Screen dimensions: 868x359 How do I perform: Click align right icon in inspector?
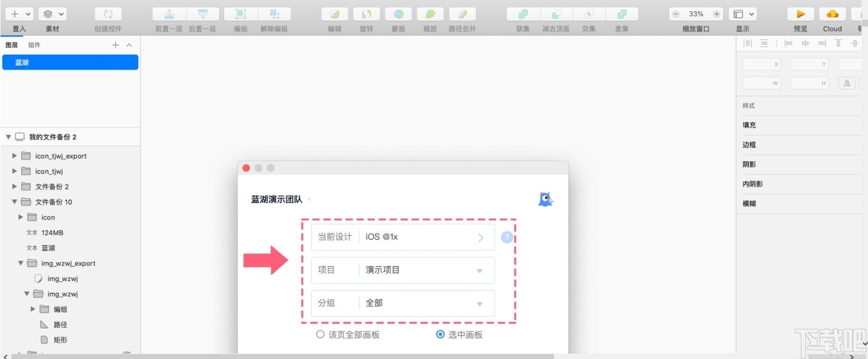(822, 43)
